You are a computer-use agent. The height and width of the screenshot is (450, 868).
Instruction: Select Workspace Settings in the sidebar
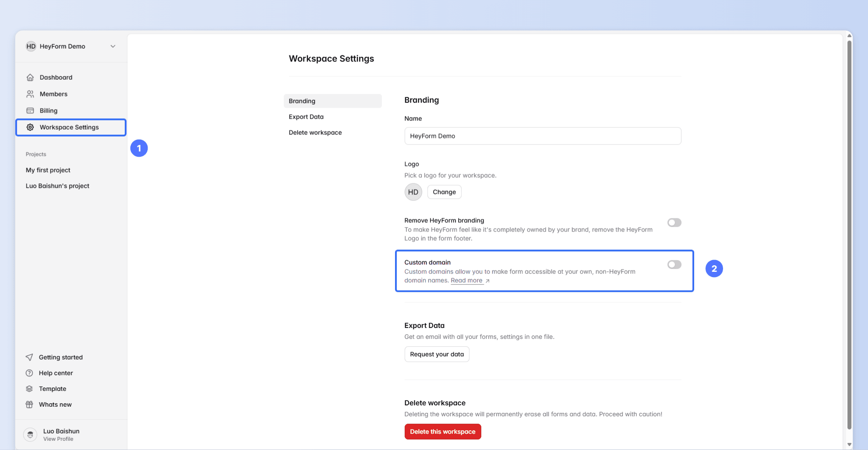click(x=71, y=127)
